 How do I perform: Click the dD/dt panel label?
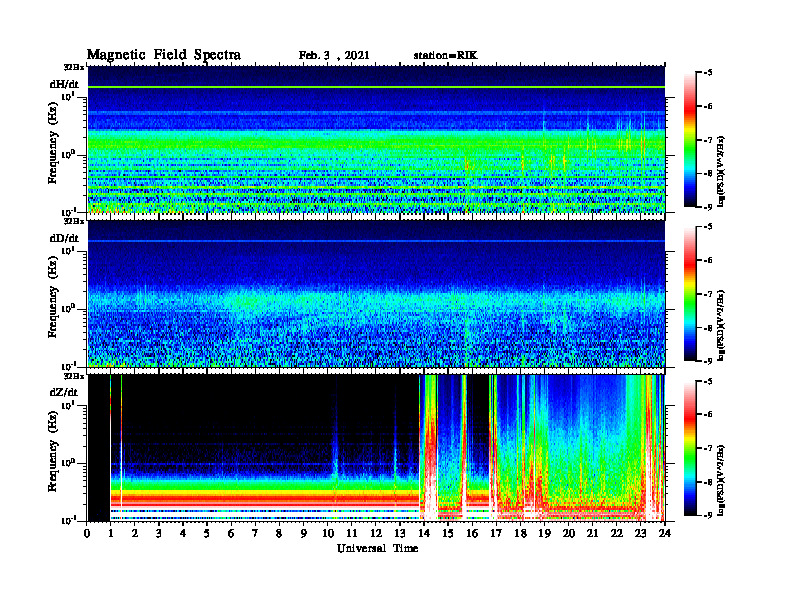tap(64, 238)
